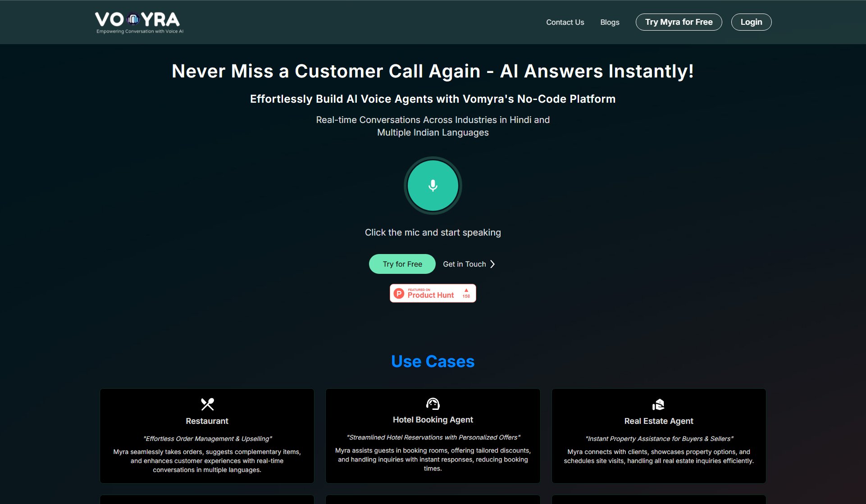Open the Featured on Product Hunt badge
The image size is (866, 504).
tap(432, 293)
